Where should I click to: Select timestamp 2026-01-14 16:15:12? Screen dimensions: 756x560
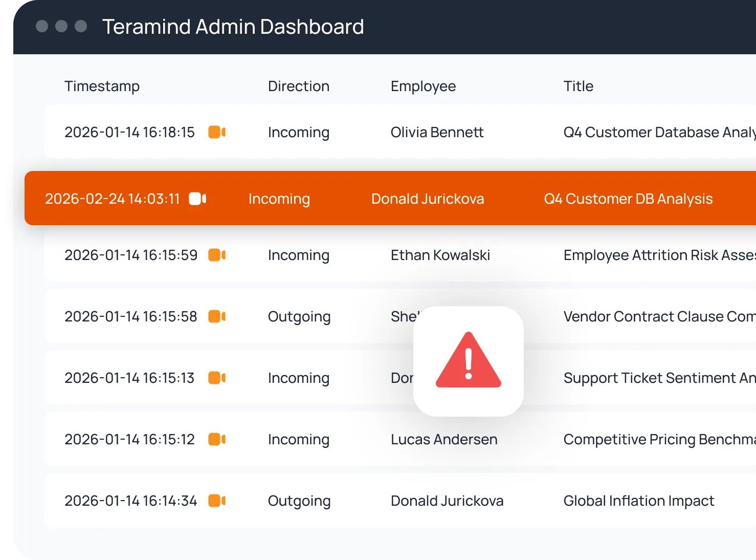coord(129,439)
